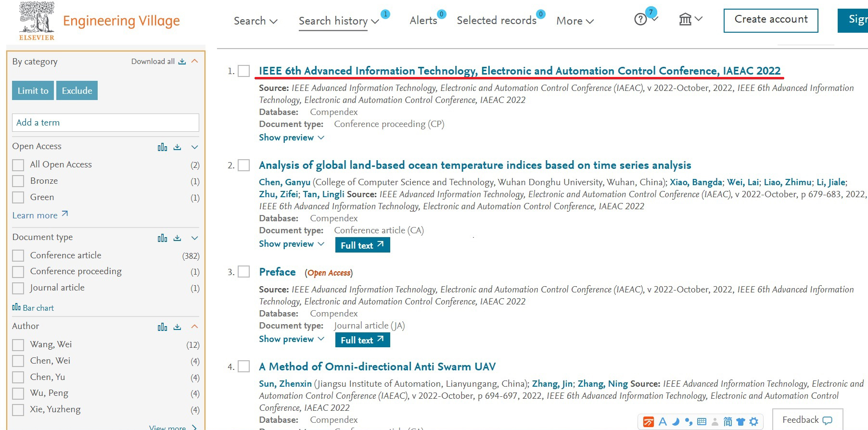This screenshot has width=868, height=430.
Task: Click author link Chen, Ganyu
Action: click(x=285, y=182)
